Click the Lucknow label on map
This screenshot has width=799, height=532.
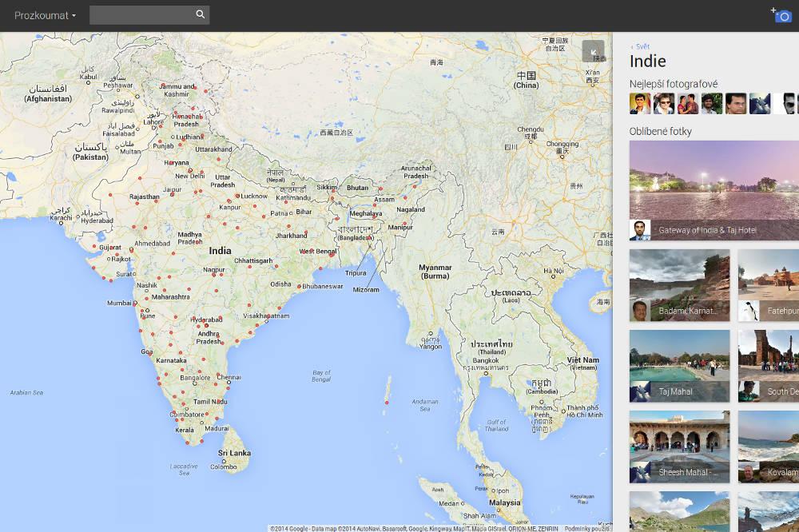pos(254,196)
